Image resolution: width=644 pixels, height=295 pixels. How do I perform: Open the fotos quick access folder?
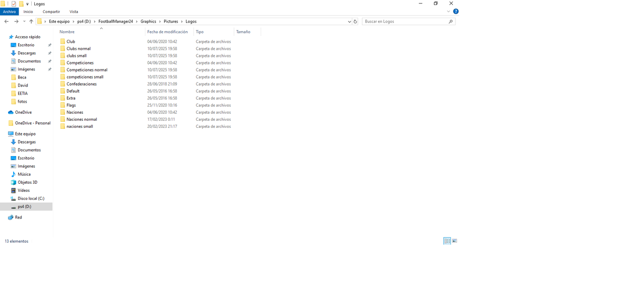click(x=22, y=101)
